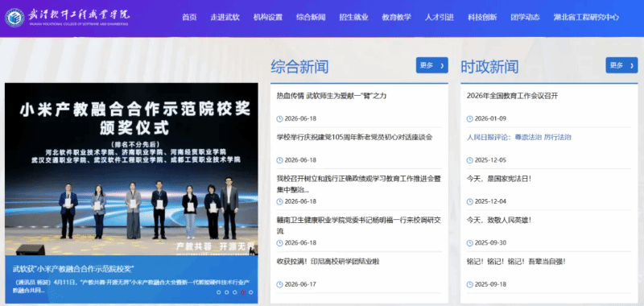Click the date text 2025-09-30
Image resolution: width=644 pixels, height=306 pixels.
pyautogui.click(x=490, y=243)
